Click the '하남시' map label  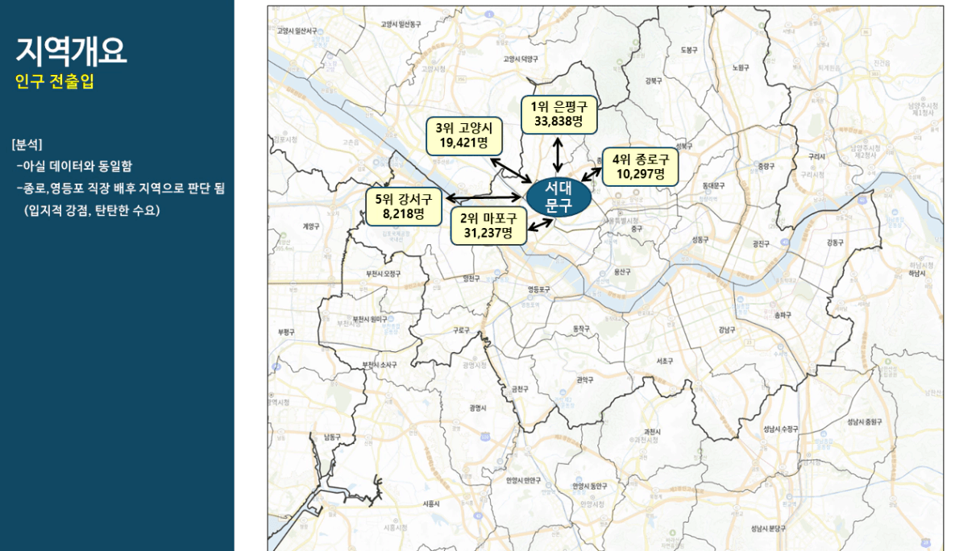[x=918, y=273]
